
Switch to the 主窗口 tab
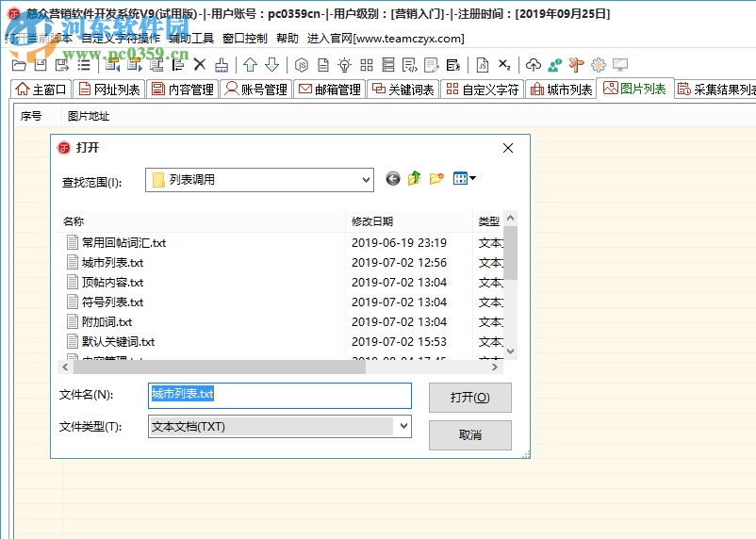(x=41, y=90)
